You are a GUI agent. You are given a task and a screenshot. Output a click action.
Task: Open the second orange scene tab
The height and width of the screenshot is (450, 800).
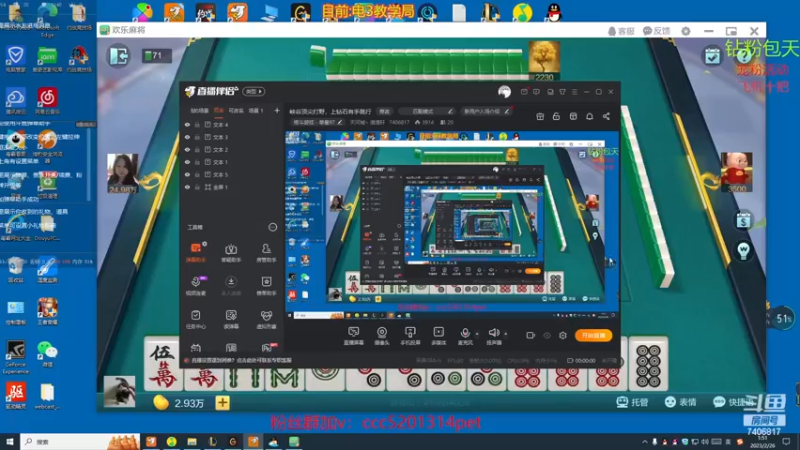point(219,110)
